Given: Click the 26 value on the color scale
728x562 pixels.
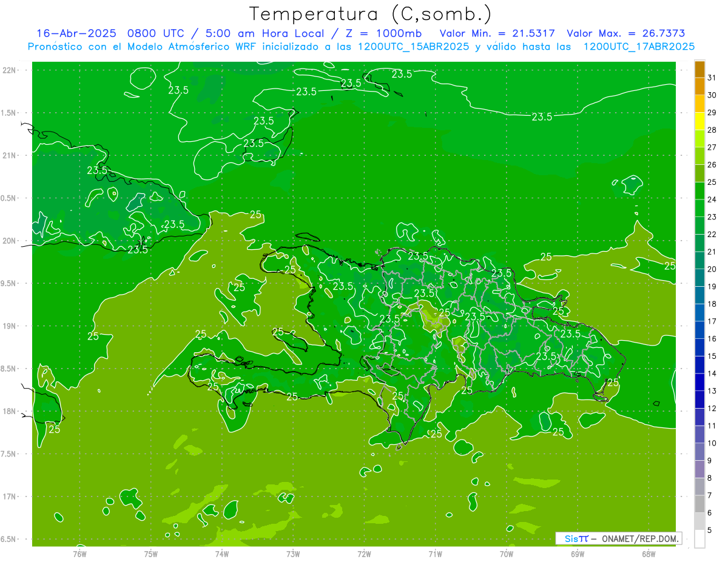Looking at the screenshot, I should [712, 164].
